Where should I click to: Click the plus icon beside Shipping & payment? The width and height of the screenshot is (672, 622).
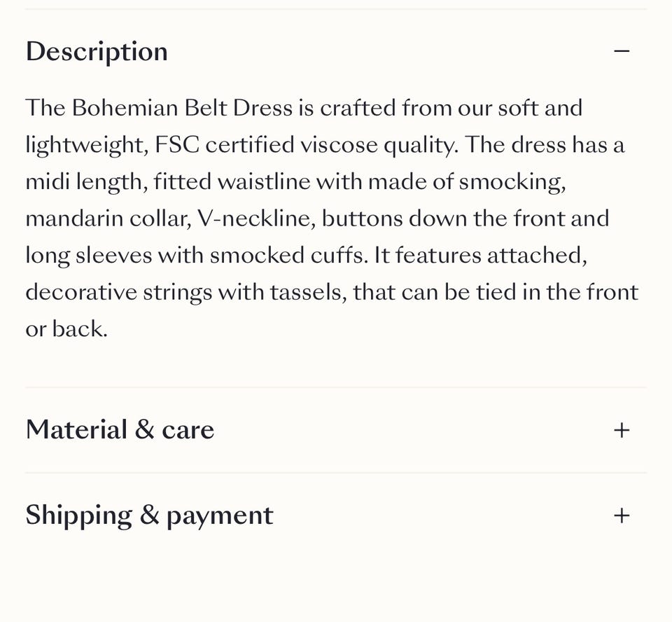point(622,516)
